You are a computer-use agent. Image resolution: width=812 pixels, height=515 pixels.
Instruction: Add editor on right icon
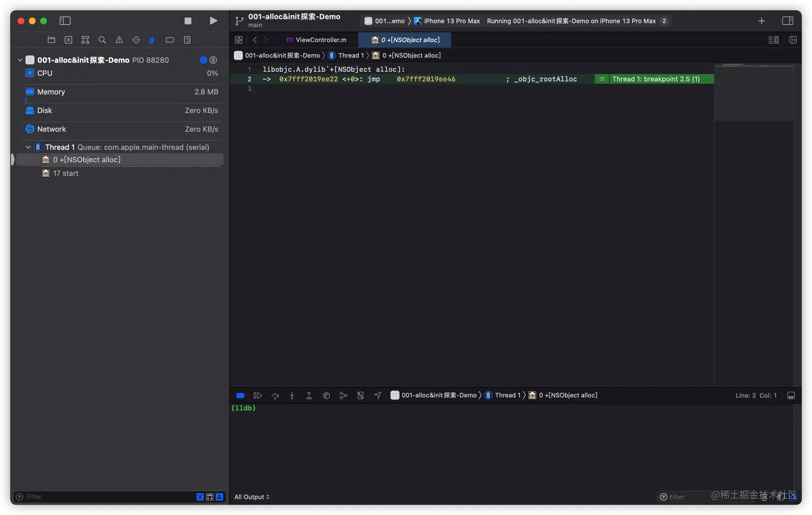click(x=793, y=40)
